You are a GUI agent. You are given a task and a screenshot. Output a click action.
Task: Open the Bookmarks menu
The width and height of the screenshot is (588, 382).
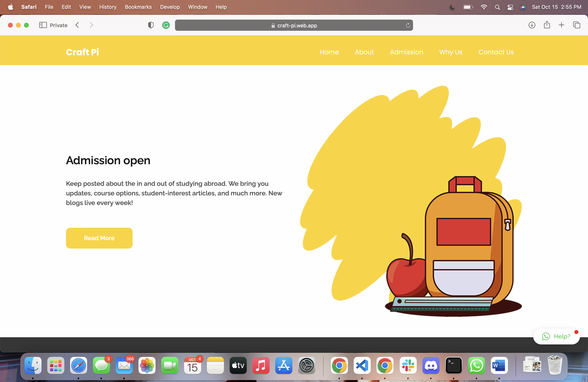point(138,7)
